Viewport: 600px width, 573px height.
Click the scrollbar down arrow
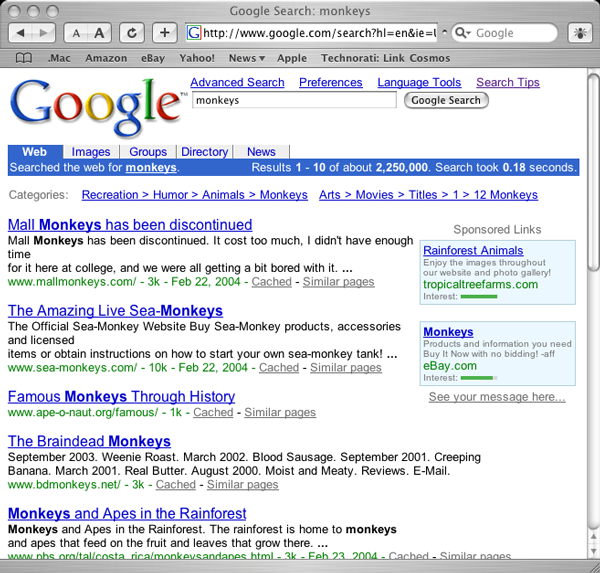click(594, 550)
